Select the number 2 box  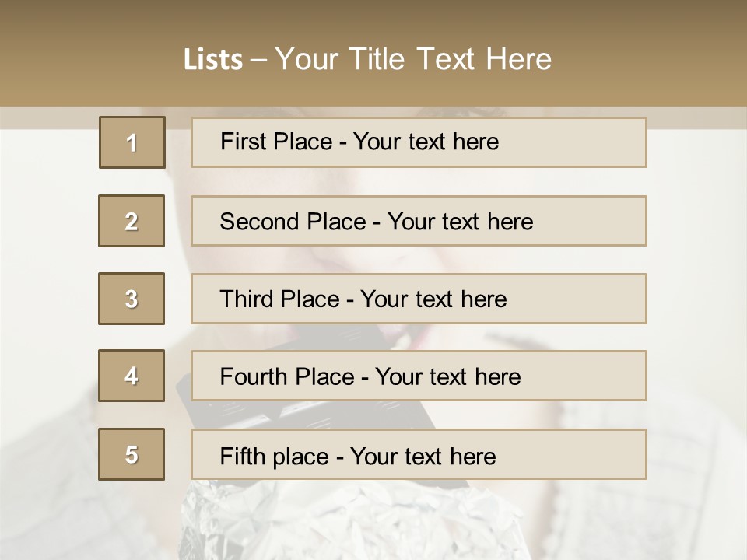coord(132,221)
